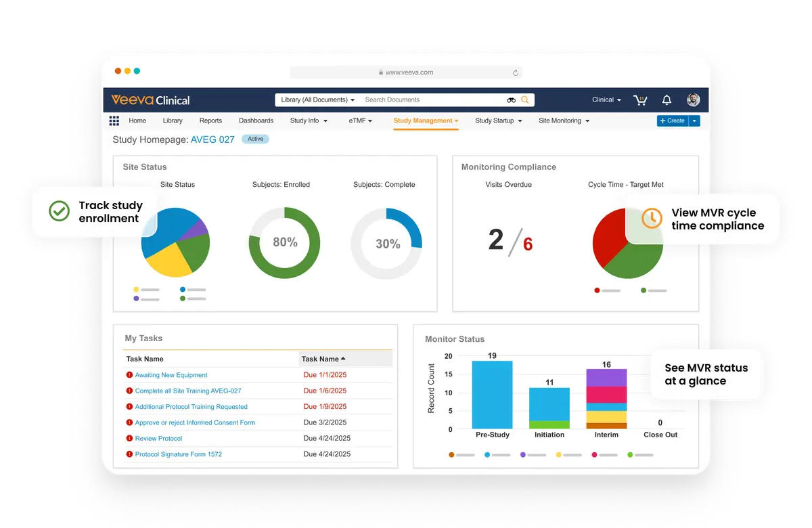The image size is (812, 528).
Task: Click the www.veeva.com address bar
Action: click(x=406, y=72)
